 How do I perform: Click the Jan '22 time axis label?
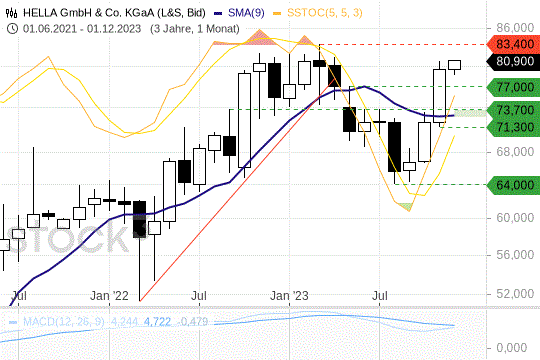[109, 296]
